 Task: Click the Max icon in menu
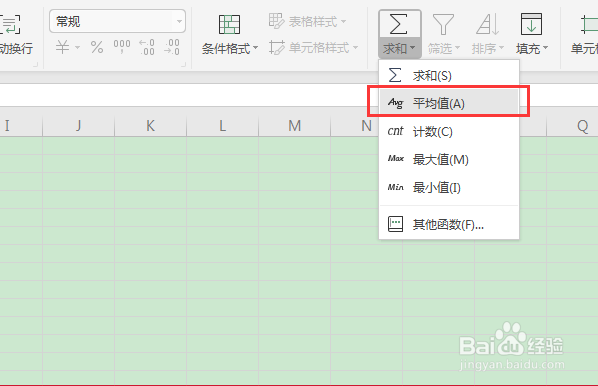click(396, 158)
